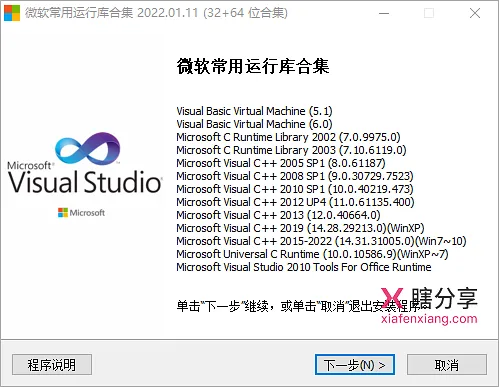Close the installer window
Viewport: 499px width, 387px height.
(475, 13)
